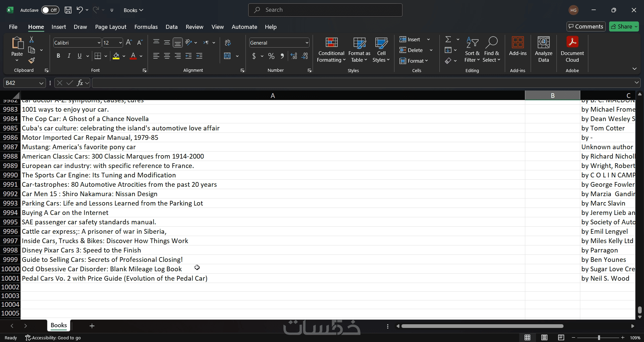Switch to the Insert tab
This screenshot has height=342, width=644.
(x=59, y=27)
